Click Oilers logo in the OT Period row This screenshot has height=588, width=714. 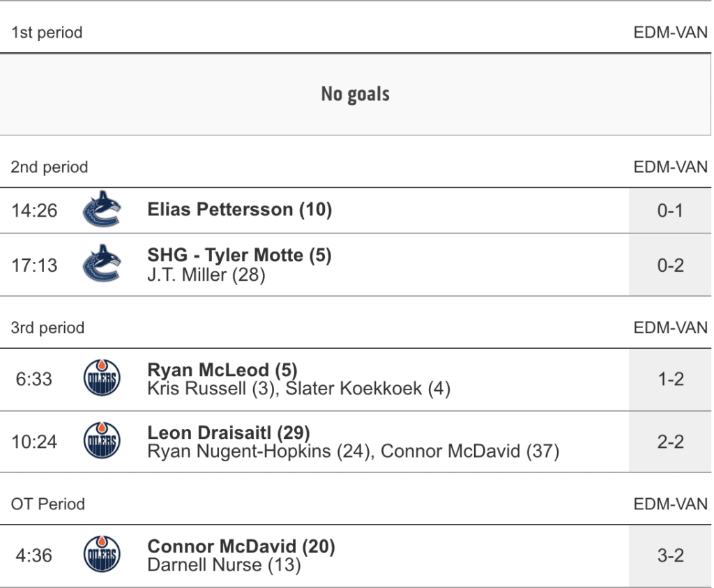pyautogui.click(x=102, y=555)
